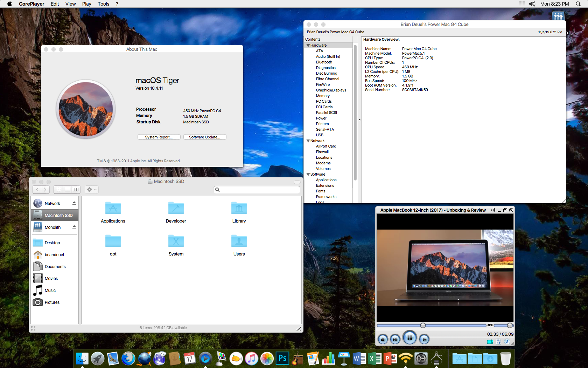Go forward in Finder window

pos(45,190)
